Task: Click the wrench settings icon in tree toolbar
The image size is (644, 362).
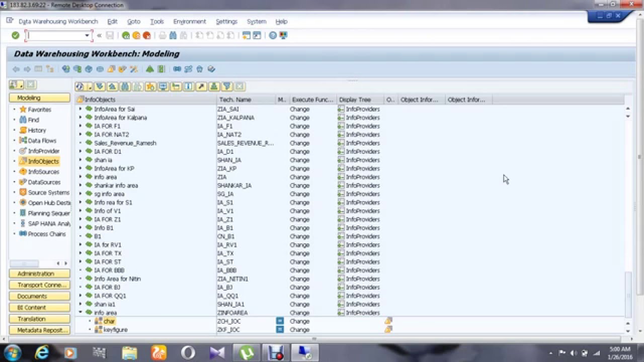Action: [x=201, y=86]
